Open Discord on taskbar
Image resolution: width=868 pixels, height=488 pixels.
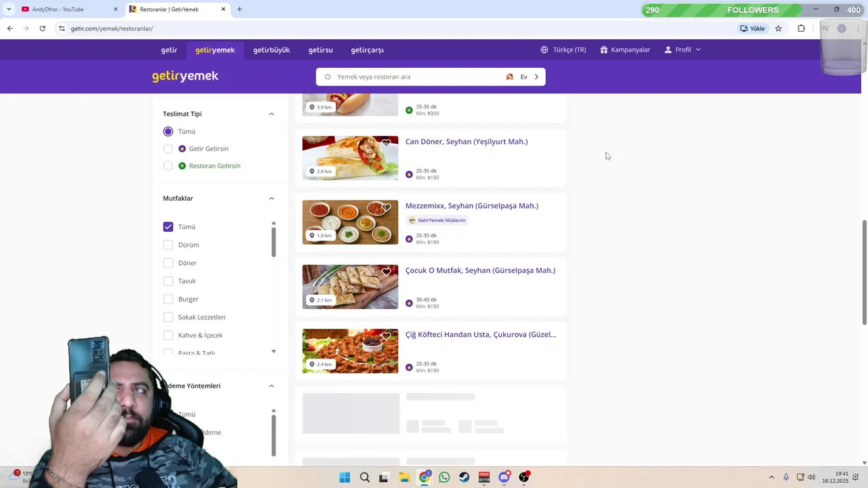coord(504,477)
